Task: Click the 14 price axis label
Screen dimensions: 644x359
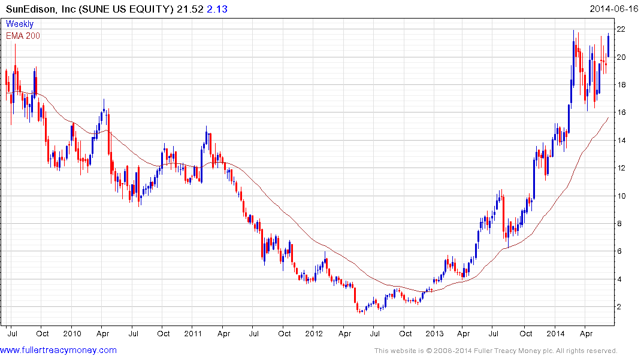Action: (621, 141)
